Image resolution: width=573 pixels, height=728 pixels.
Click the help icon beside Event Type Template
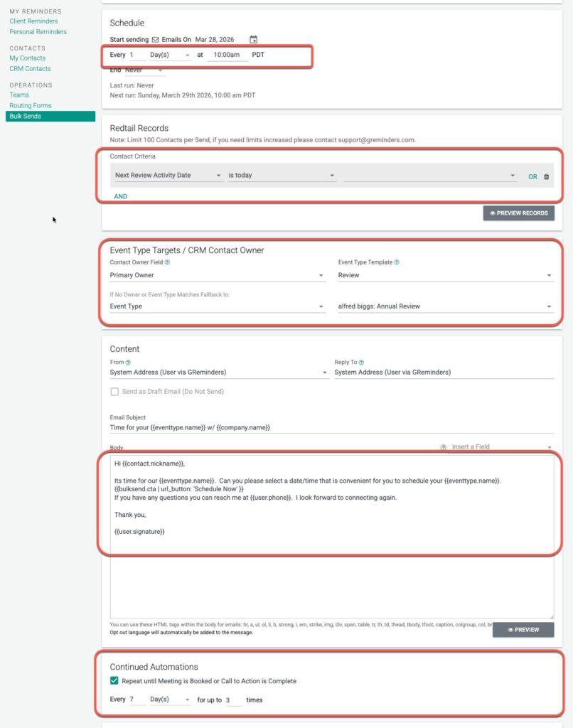[x=397, y=262]
